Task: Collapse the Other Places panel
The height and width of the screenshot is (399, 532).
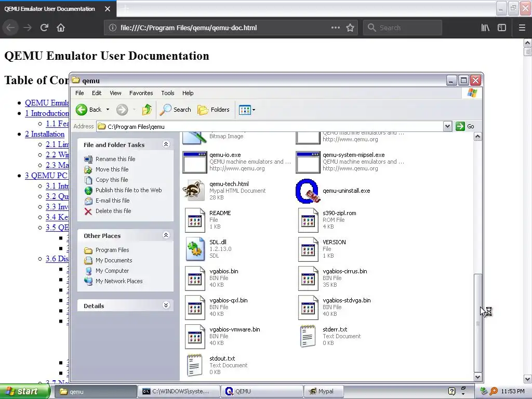Action: tap(166, 235)
